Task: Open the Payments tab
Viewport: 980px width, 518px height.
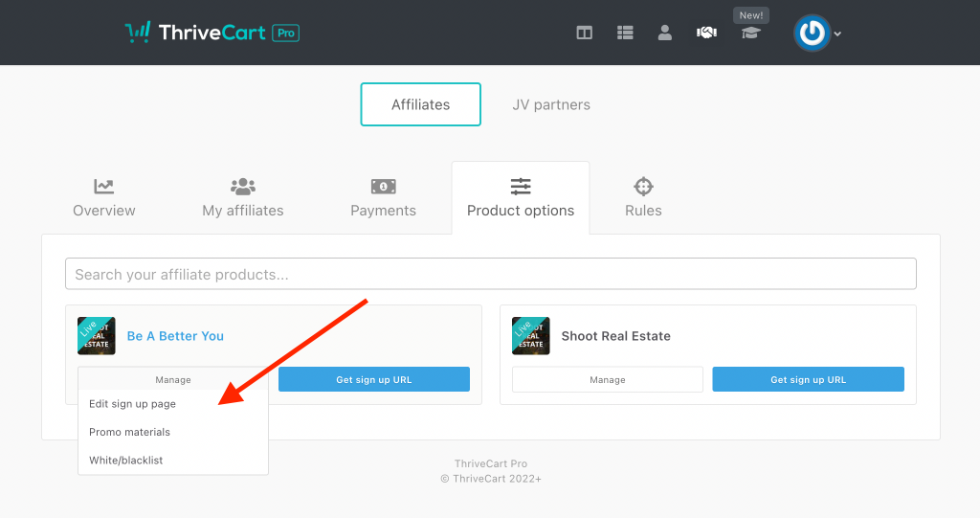Action: click(x=383, y=197)
